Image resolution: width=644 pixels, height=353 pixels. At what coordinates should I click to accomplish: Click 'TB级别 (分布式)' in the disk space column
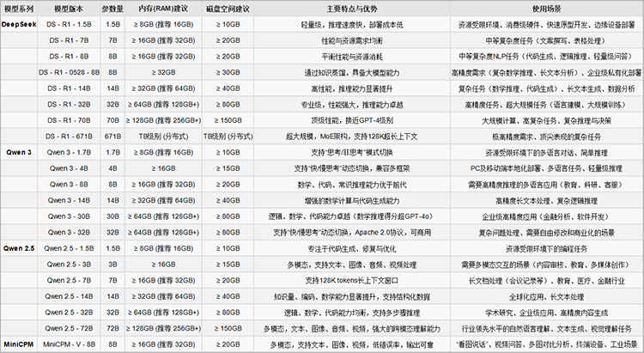(x=228, y=137)
